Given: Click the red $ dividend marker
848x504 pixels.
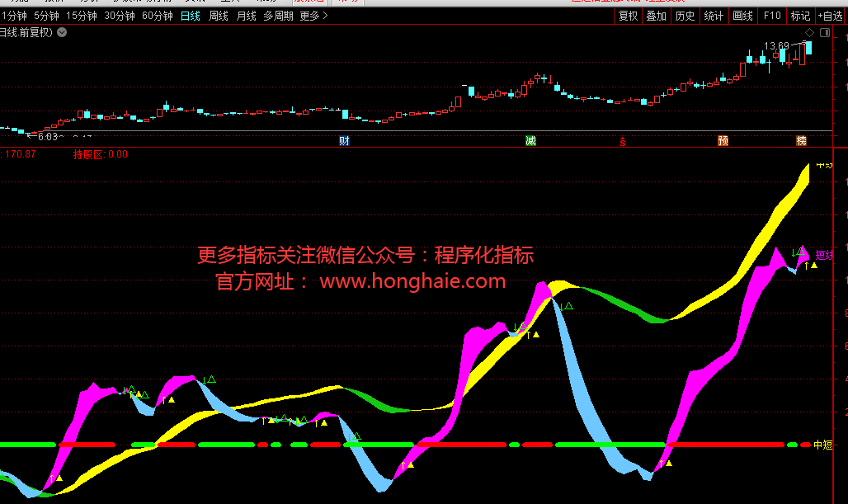Looking at the screenshot, I should coord(623,141).
